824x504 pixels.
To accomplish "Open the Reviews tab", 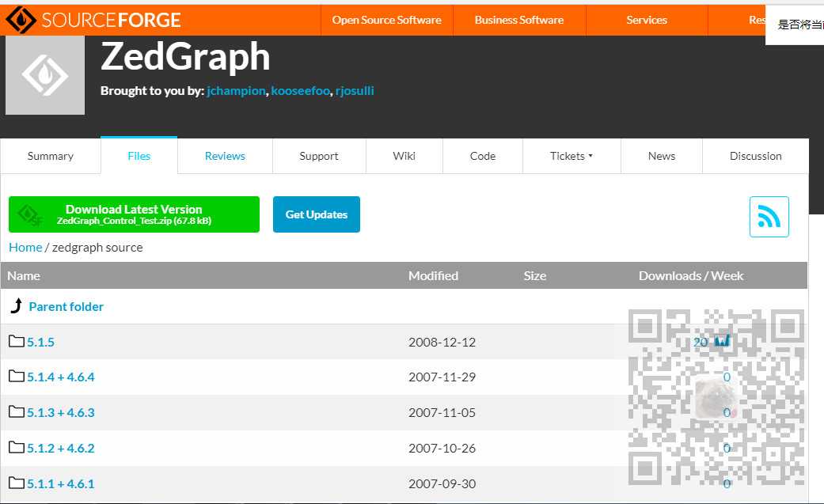I will tap(225, 156).
